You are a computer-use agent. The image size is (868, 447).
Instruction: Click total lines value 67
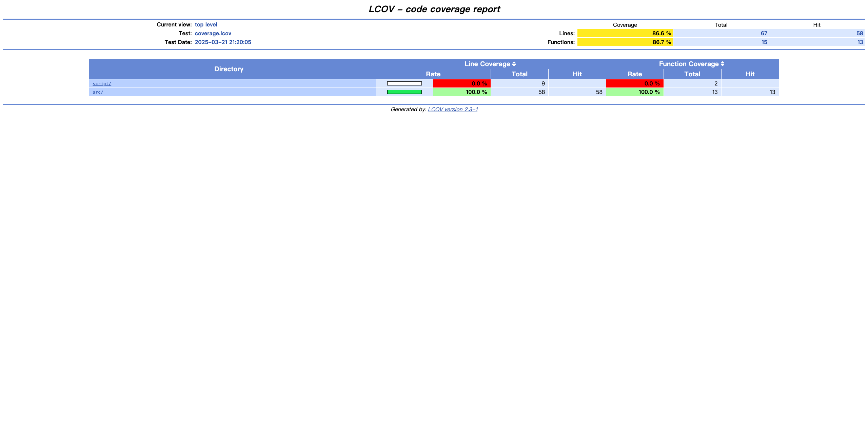point(764,33)
